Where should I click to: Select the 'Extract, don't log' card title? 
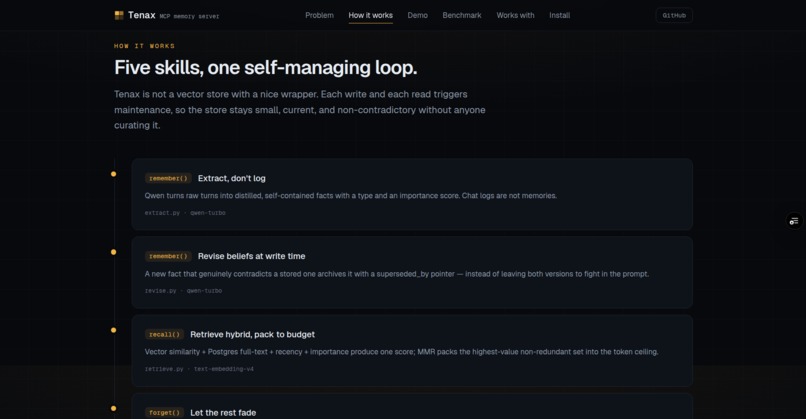(232, 178)
